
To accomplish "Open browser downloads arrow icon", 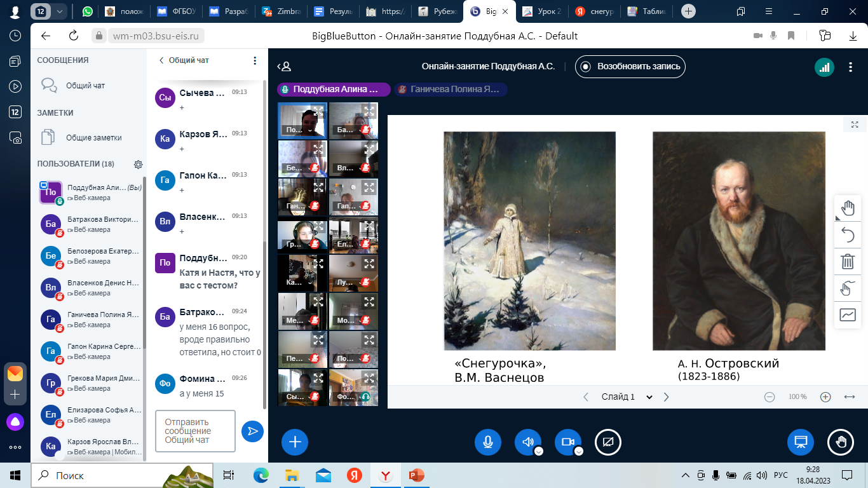I will coord(853,36).
